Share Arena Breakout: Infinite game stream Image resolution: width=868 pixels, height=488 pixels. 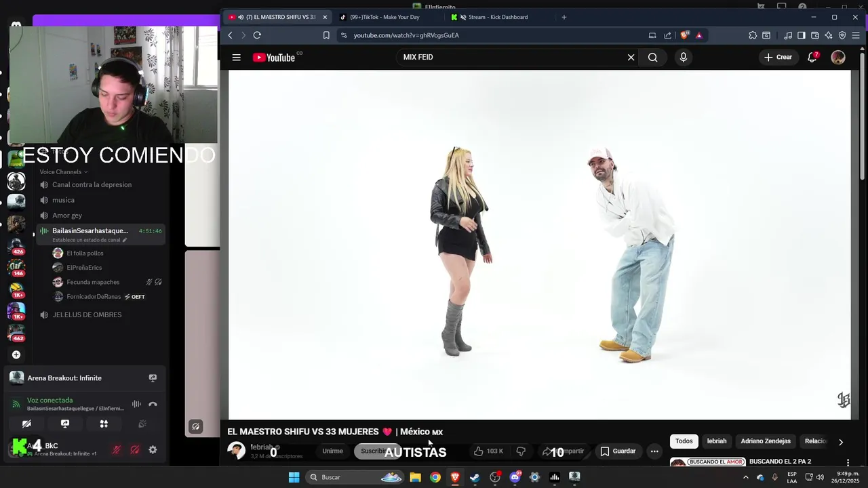coord(153,378)
